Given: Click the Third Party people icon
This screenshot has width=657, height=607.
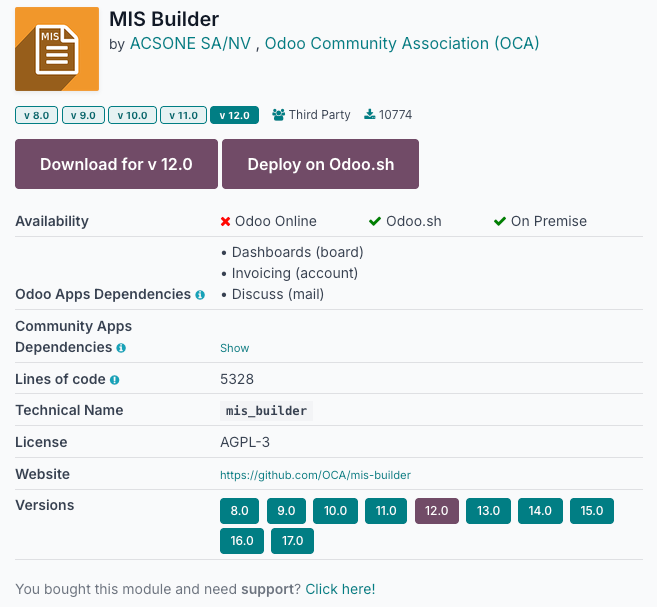Looking at the screenshot, I should click(x=278, y=115).
